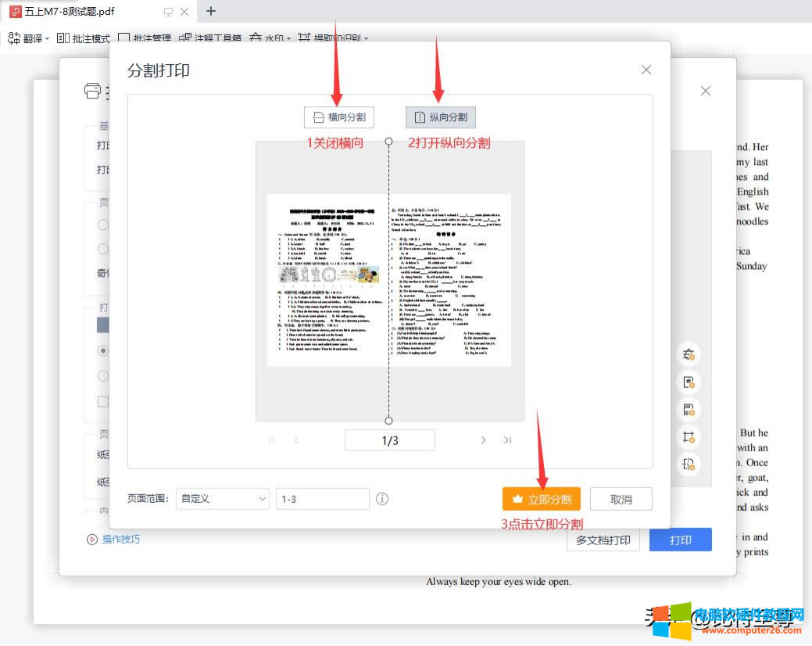The height and width of the screenshot is (646, 812).
Task: Click the split page icon in sidebar
Action: (x=689, y=464)
